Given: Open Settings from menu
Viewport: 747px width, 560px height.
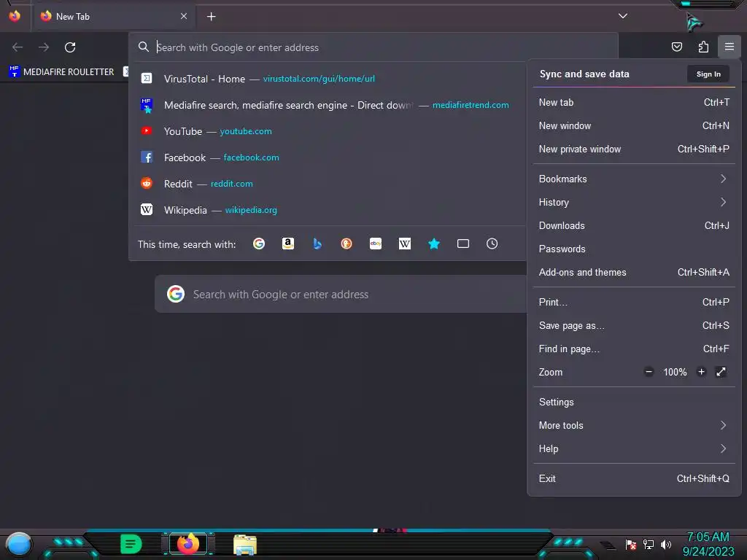Looking at the screenshot, I should coord(634,402).
